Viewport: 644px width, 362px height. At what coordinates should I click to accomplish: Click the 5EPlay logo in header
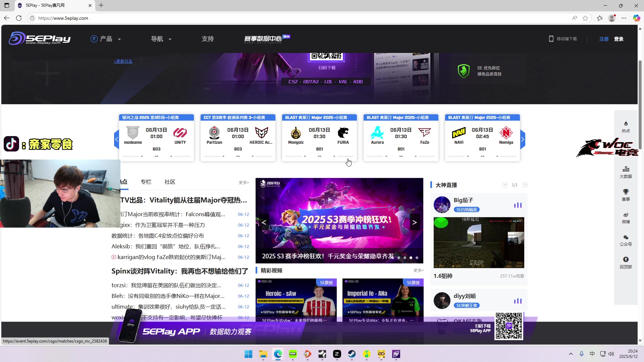tap(40, 39)
